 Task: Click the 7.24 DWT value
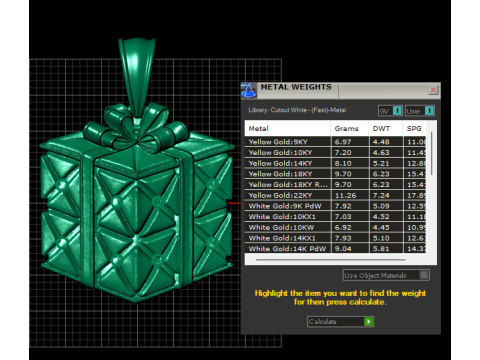(x=381, y=195)
